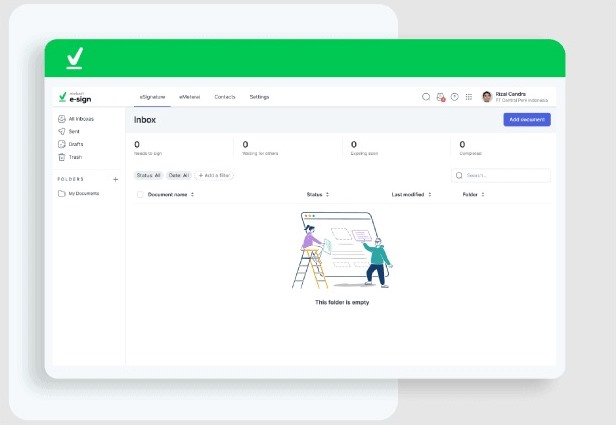Click the white checkmark logo in green banner
The image size is (616, 425).
click(x=75, y=58)
